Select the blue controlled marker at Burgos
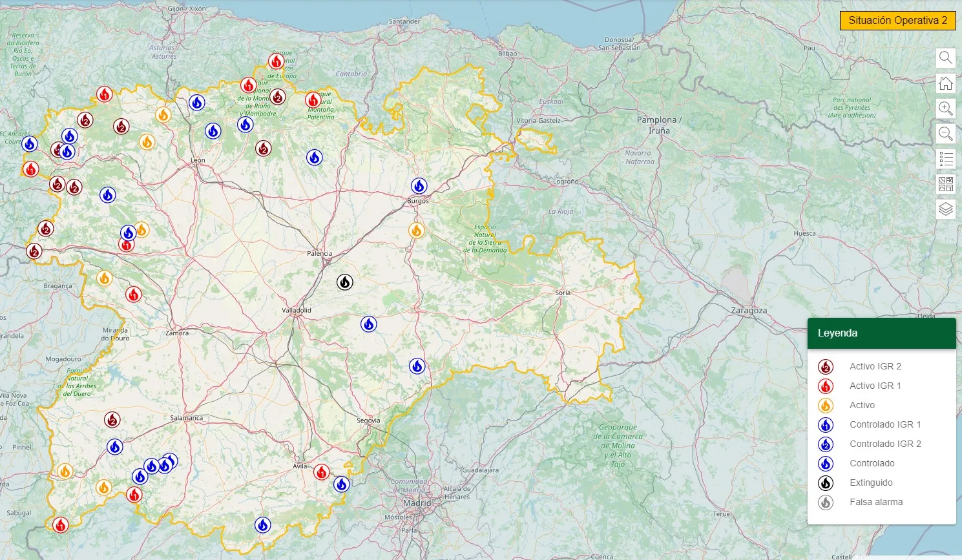 pos(419,186)
